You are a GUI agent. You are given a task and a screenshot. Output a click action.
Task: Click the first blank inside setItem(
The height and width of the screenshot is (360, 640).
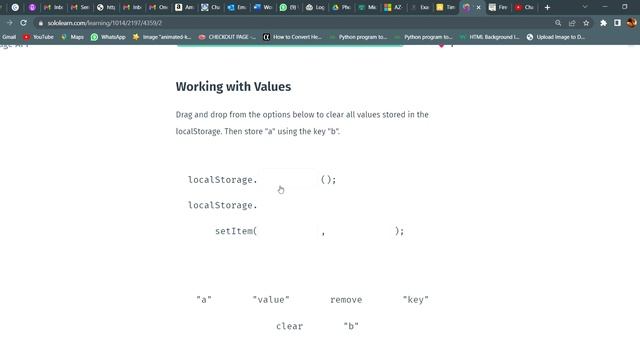288,231
